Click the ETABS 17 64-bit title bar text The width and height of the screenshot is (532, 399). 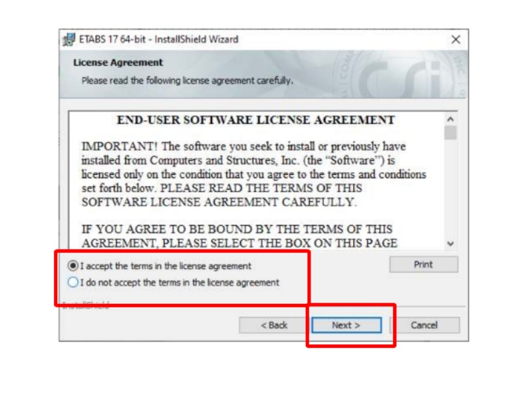coord(159,39)
